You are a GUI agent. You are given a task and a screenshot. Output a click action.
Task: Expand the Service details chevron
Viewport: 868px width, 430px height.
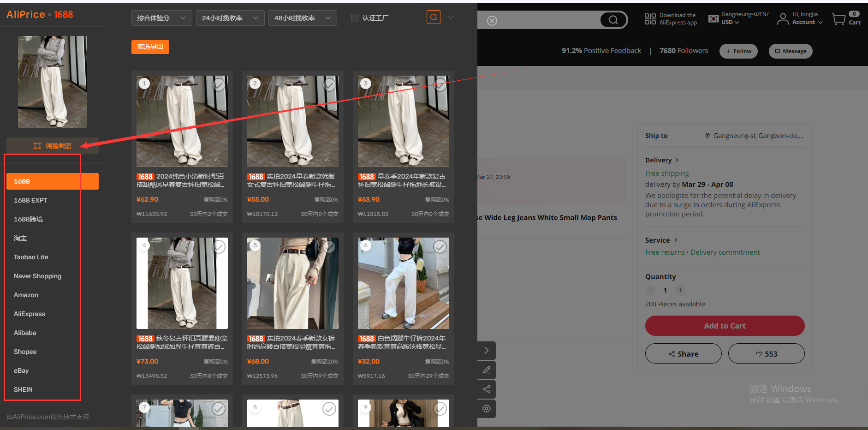tap(676, 240)
